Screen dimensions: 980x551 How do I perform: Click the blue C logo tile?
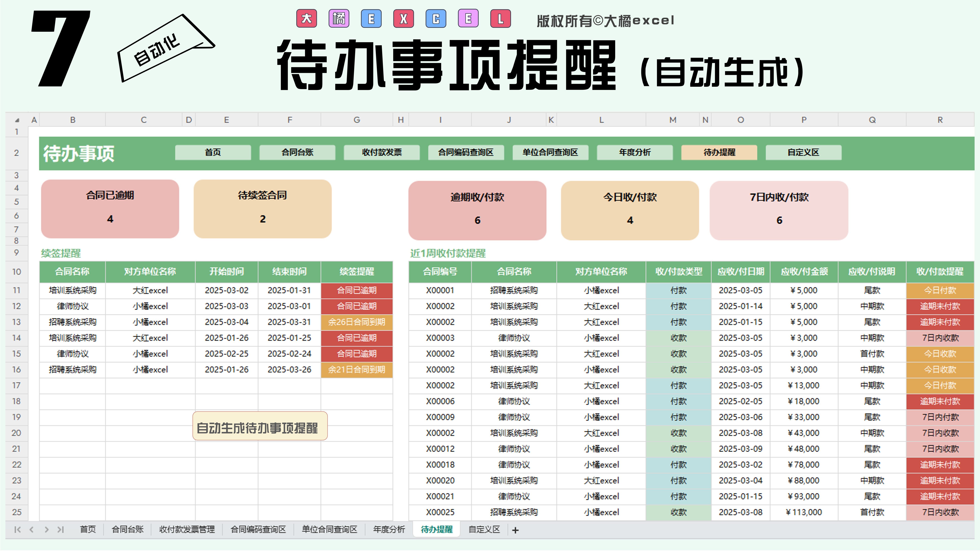pyautogui.click(x=436, y=19)
